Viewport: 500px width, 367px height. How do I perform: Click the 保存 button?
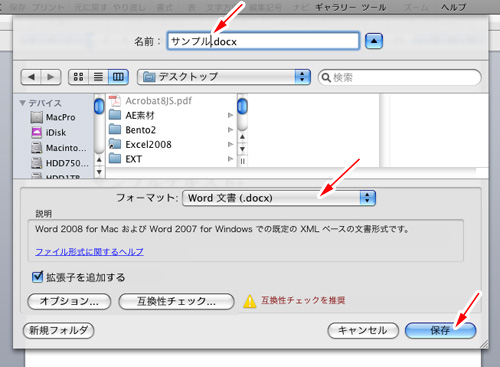(440, 330)
